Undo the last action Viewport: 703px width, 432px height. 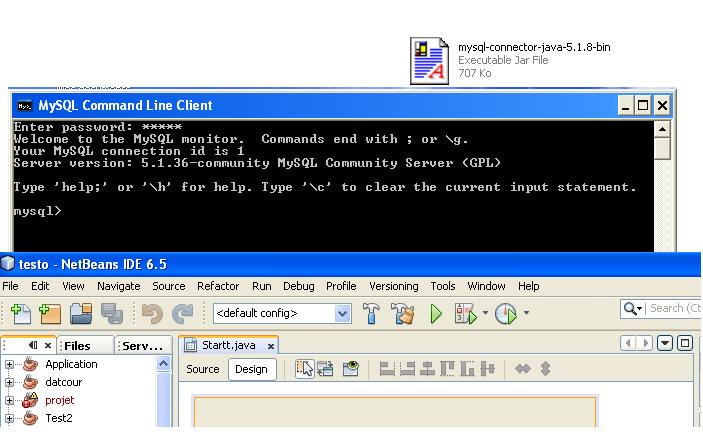(x=152, y=313)
